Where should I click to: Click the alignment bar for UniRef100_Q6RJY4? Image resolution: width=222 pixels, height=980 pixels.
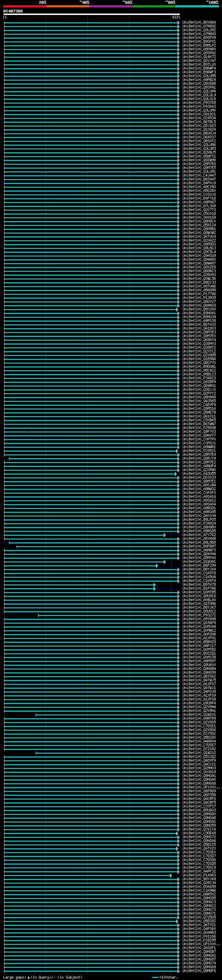tap(94, 459)
